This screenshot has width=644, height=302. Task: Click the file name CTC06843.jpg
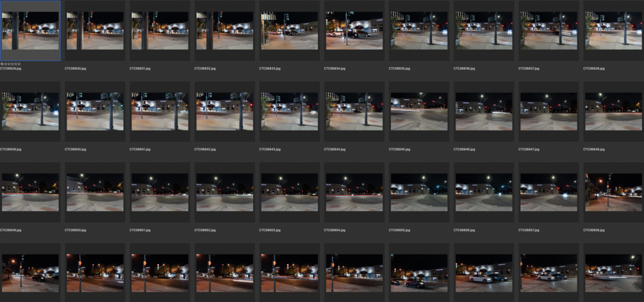click(269, 149)
